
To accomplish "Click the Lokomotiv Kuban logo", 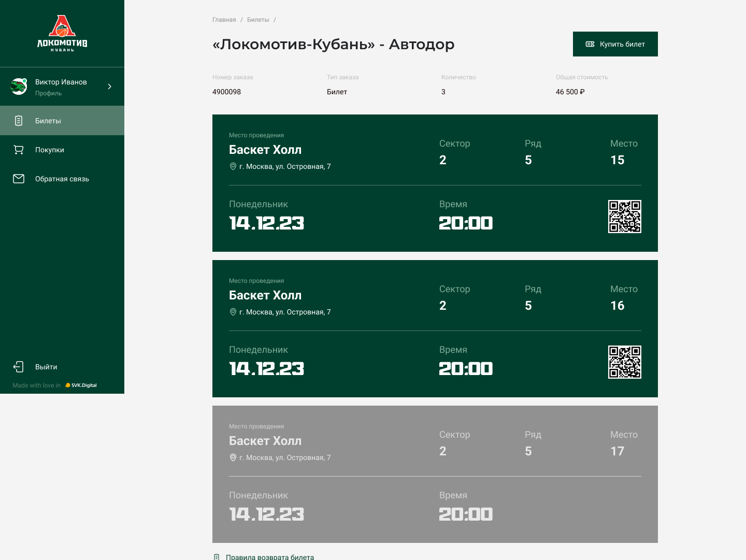I will click(x=62, y=33).
